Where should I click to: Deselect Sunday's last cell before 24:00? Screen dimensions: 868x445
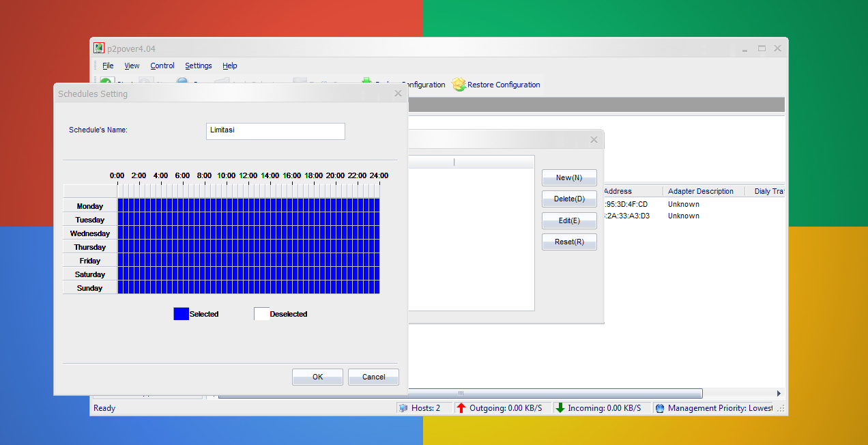click(x=377, y=287)
